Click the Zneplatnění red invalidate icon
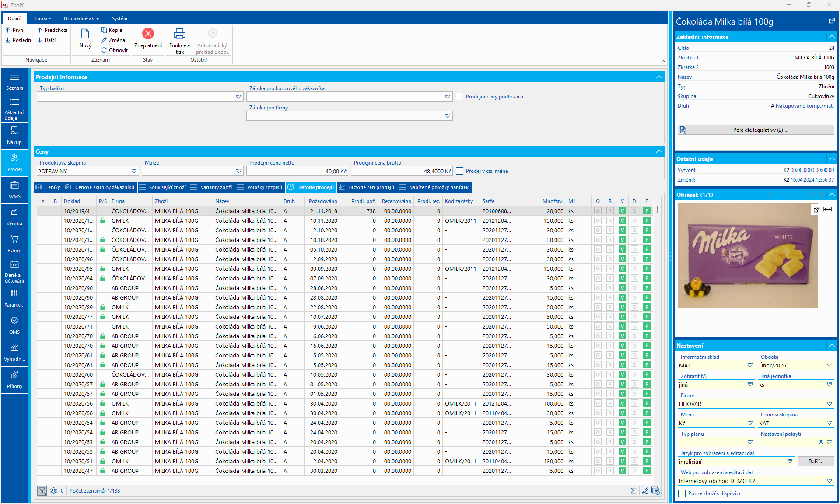Viewport: 840px width, 504px height. pos(148,34)
